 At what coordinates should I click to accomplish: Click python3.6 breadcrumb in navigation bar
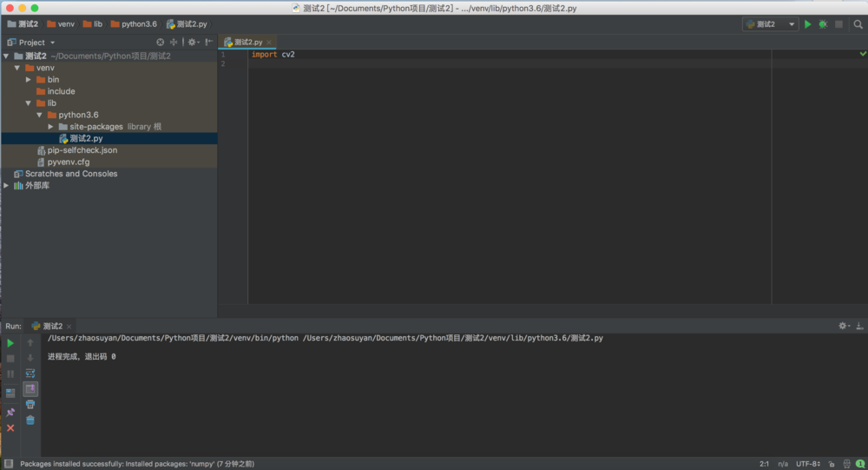134,24
